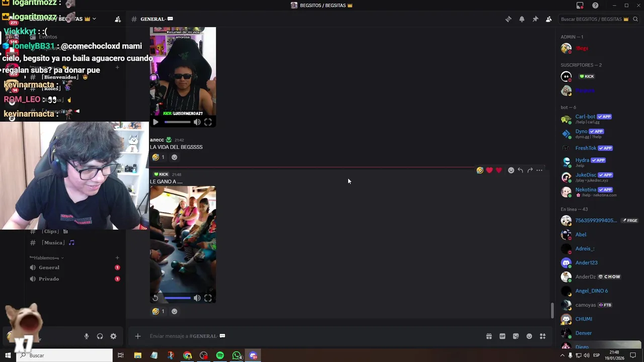The width and height of the screenshot is (644, 362).
Task: Click the search box for BEGSITOS / BEGSITAS
Action: pyautogui.click(x=599, y=19)
